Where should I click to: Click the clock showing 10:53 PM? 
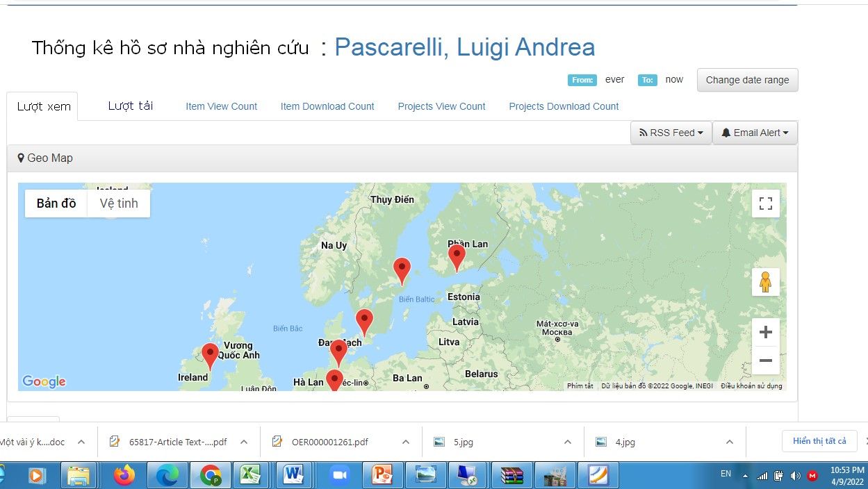pyautogui.click(x=846, y=470)
